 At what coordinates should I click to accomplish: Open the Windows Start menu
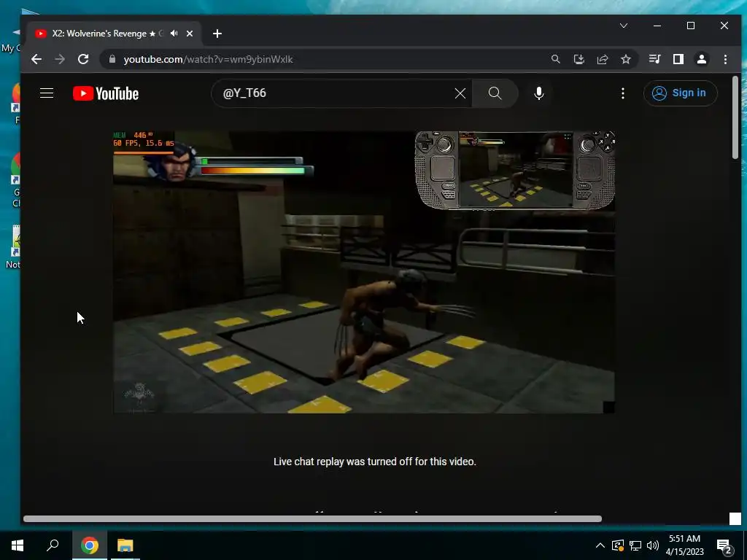pos(18,545)
